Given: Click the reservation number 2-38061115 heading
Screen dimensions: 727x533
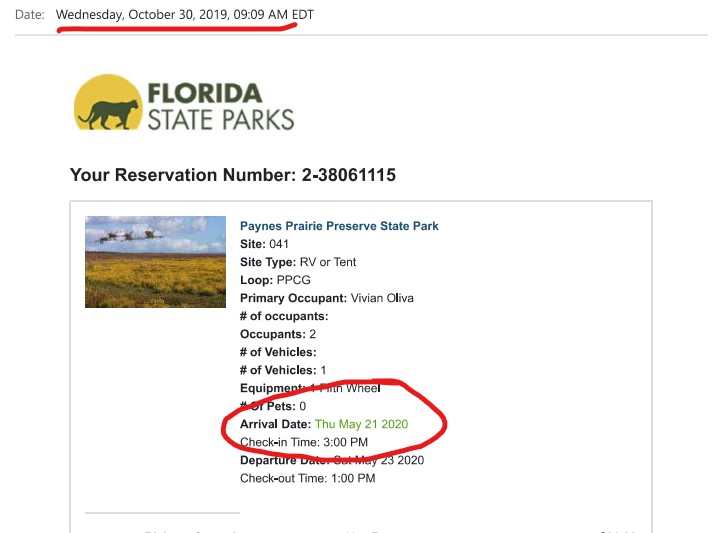Looking at the screenshot, I should (x=233, y=175).
